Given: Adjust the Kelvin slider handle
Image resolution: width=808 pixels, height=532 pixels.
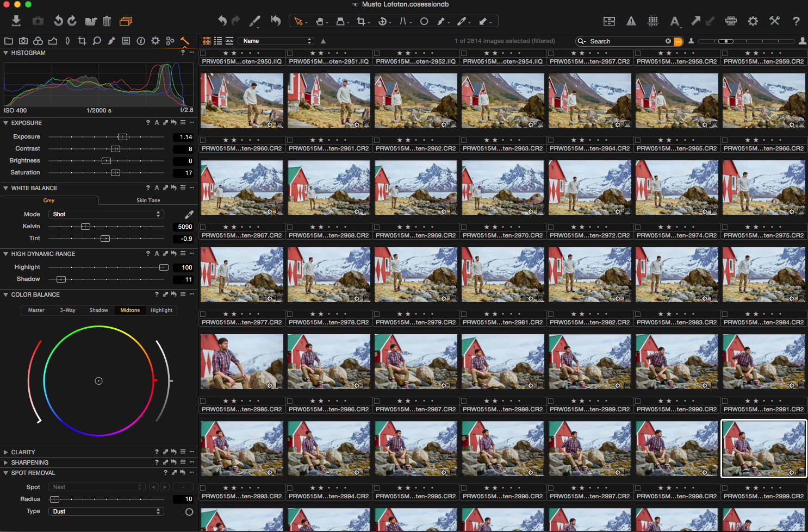Looking at the screenshot, I should click(85, 227).
